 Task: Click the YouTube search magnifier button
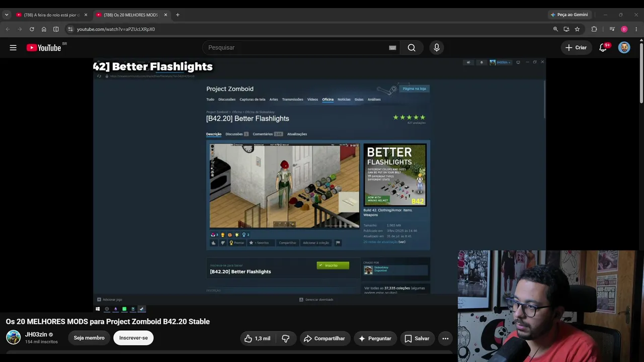click(x=412, y=48)
